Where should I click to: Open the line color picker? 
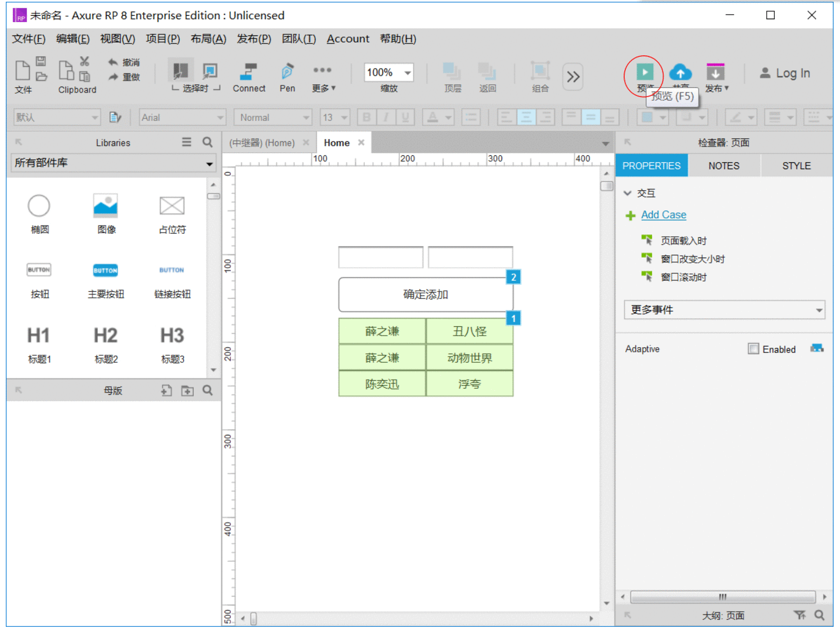[x=741, y=117]
